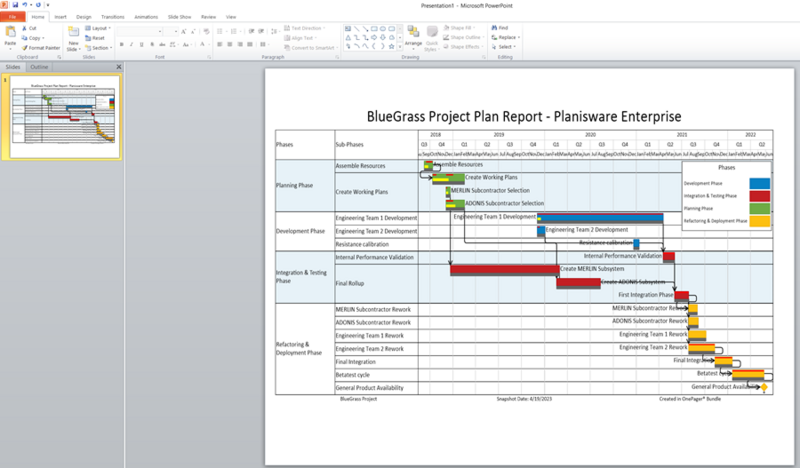Open the Layout dropdown
The image size is (800, 468).
click(x=98, y=28)
